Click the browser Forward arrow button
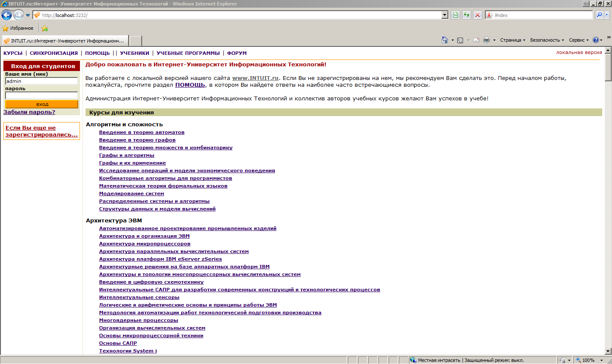The width and height of the screenshot is (612, 364). point(18,15)
